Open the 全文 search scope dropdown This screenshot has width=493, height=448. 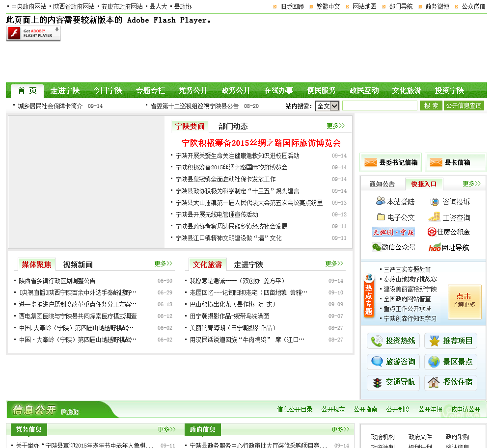point(328,106)
